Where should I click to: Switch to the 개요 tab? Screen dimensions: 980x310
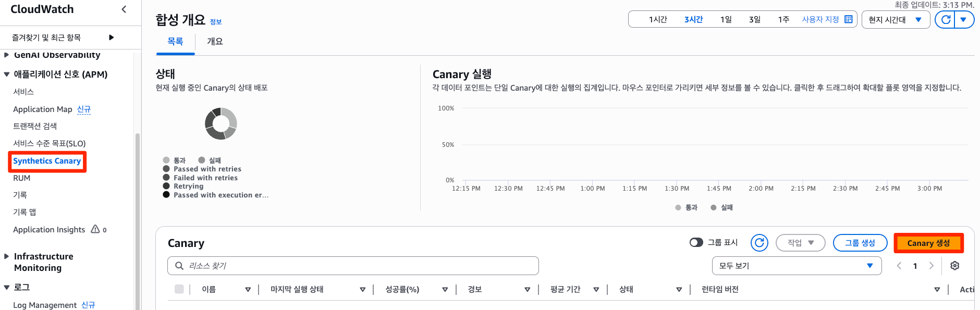click(215, 41)
